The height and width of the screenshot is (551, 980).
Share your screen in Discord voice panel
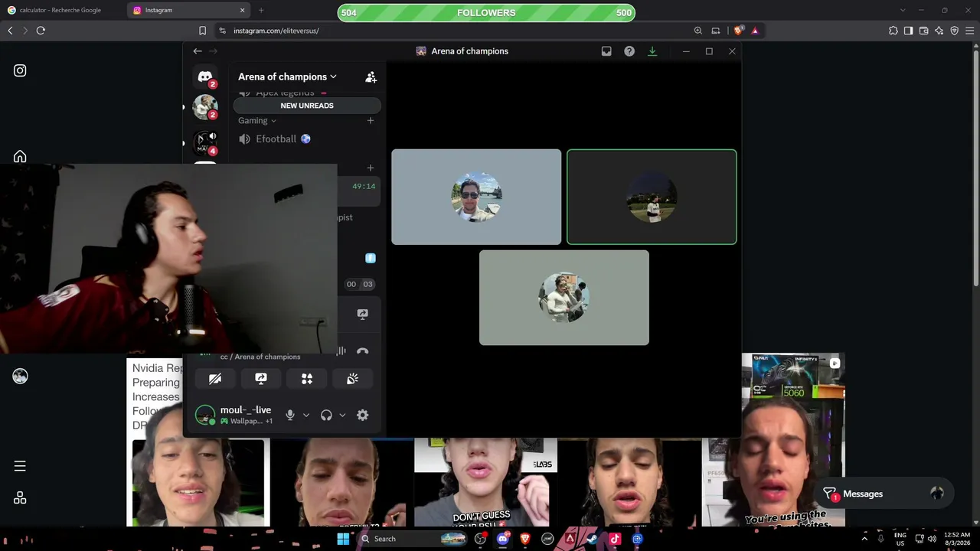click(261, 379)
